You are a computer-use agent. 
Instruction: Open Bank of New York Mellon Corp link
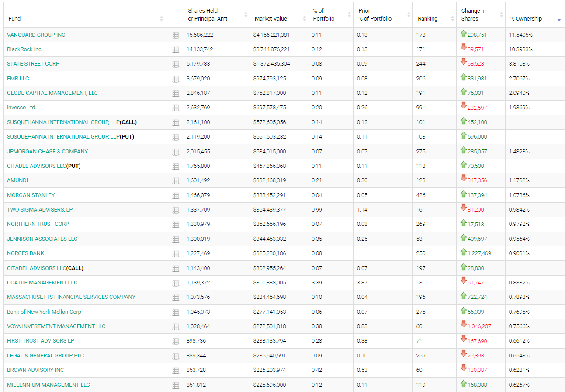click(44, 312)
